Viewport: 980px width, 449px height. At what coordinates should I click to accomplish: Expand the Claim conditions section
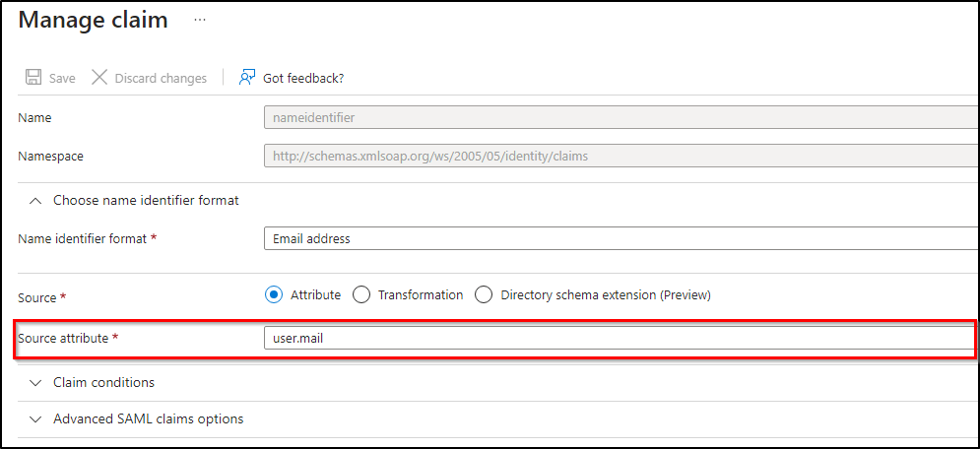click(x=103, y=382)
